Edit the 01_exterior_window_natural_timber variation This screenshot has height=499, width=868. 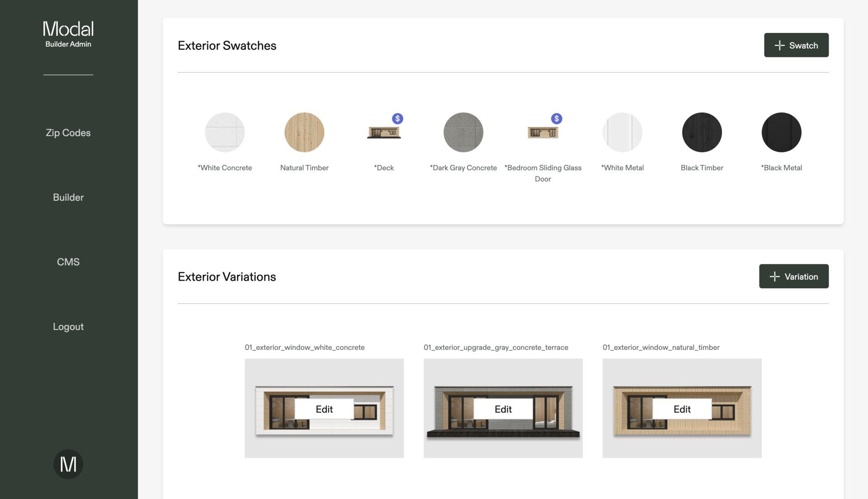pyautogui.click(x=682, y=409)
